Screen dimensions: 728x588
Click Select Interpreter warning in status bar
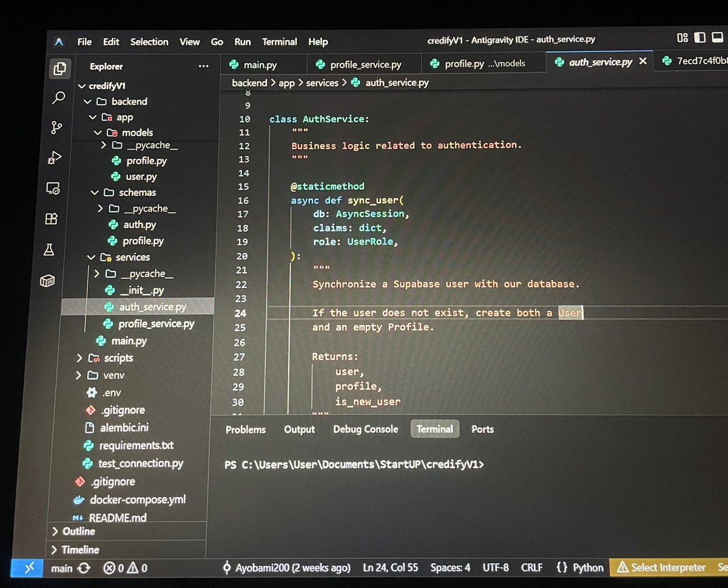pos(661,567)
